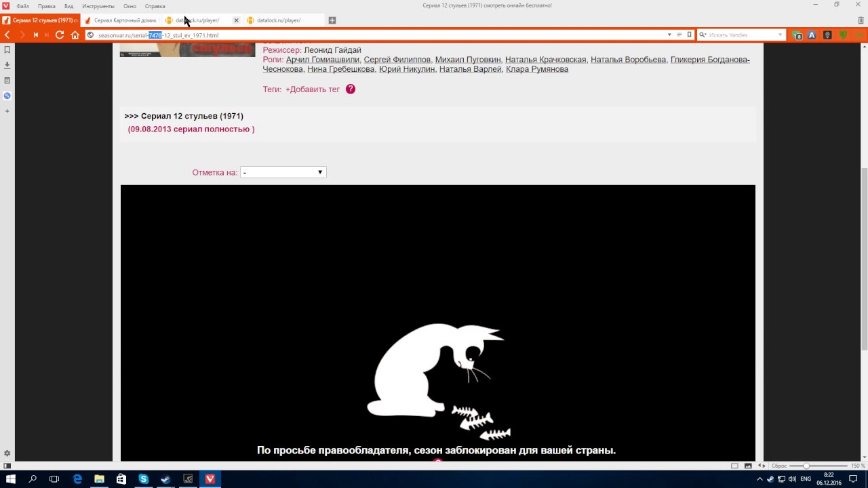868x488 pixels.
Task: Open the green shield extension icon
Action: (843, 35)
